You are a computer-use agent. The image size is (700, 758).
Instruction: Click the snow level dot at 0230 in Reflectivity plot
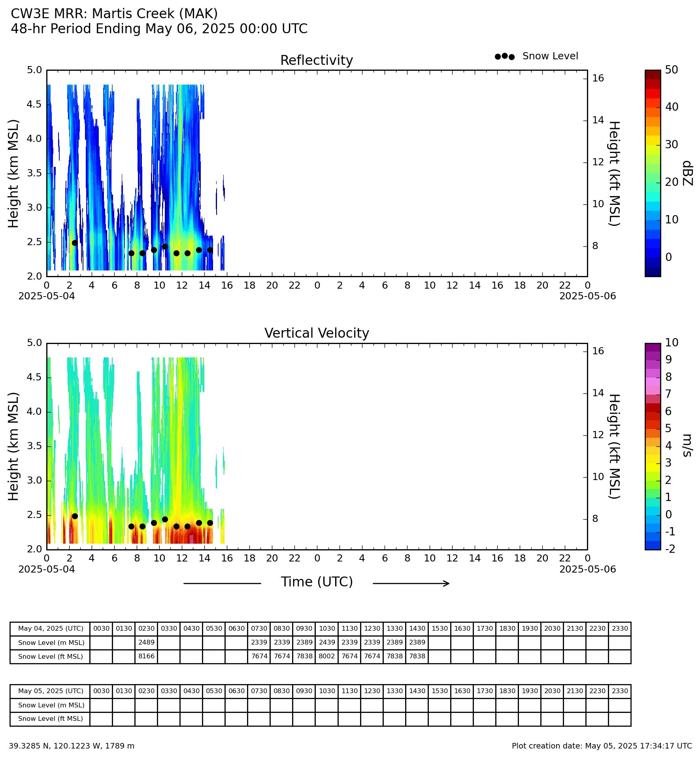75,243
